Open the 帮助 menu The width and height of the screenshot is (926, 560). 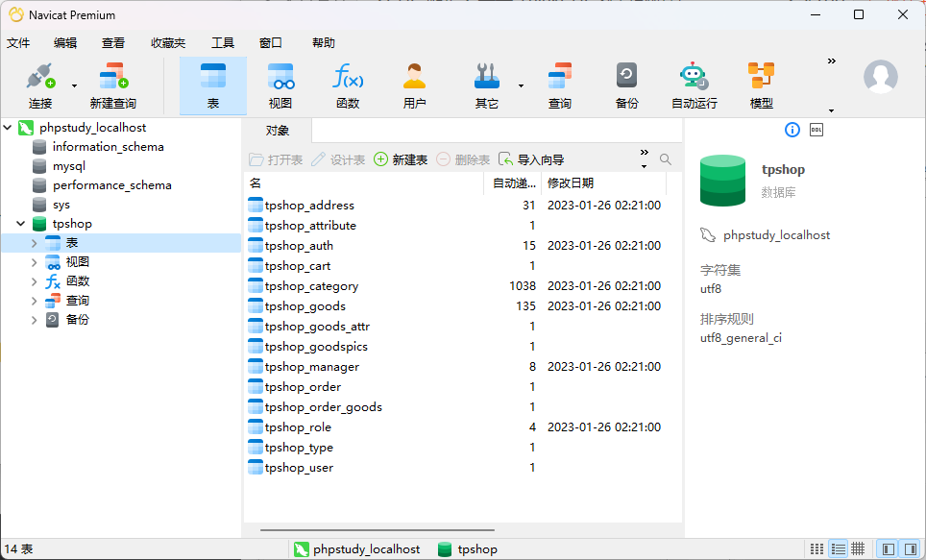pyautogui.click(x=323, y=43)
